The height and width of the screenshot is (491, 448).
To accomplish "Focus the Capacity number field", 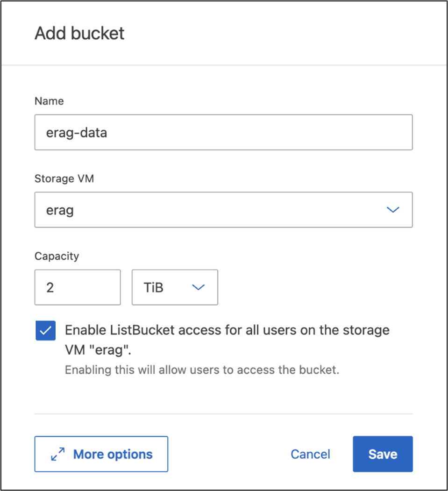I will tap(78, 287).
